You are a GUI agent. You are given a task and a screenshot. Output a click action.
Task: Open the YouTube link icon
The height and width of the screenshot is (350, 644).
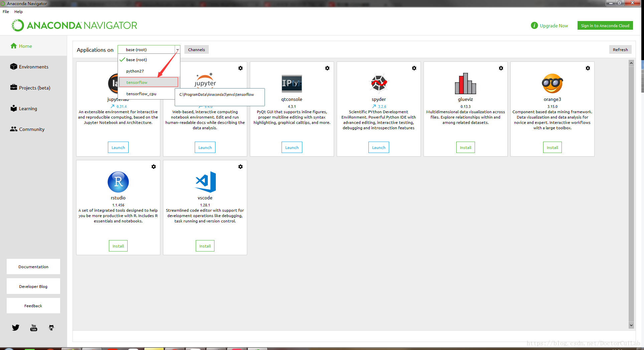[34, 328]
